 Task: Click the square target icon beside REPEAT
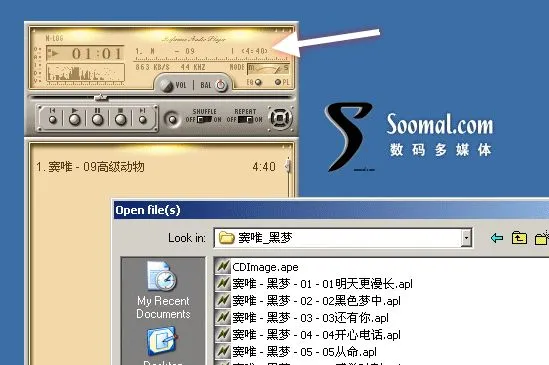(280, 118)
